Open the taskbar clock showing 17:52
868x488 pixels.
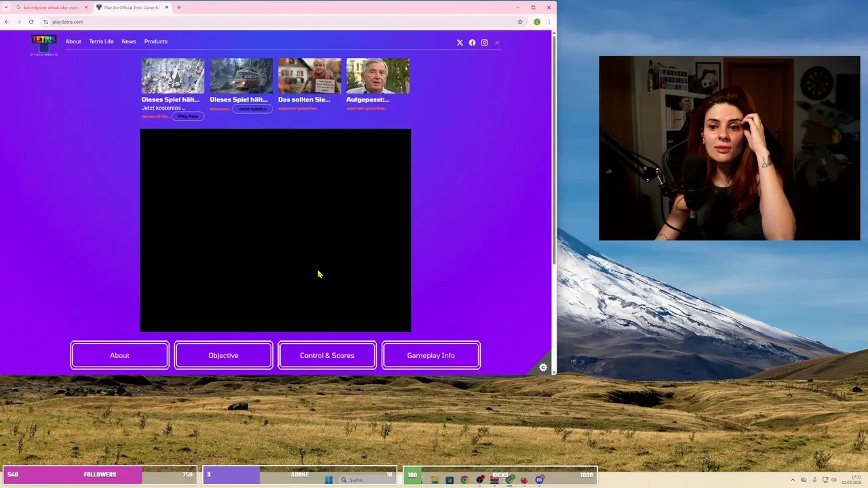click(853, 480)
